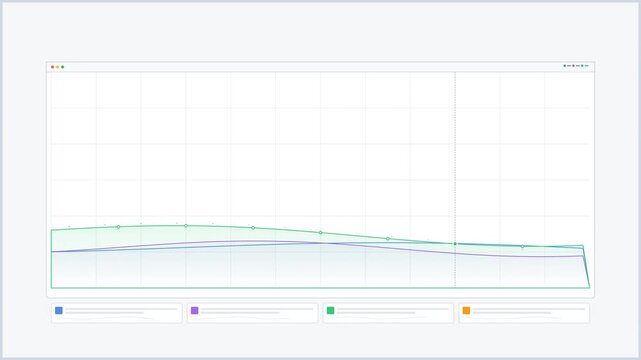Image resolution: width=641 pixels, height=360 pixels.
Task: Click the orange square legend card
Action: point(524,313)
